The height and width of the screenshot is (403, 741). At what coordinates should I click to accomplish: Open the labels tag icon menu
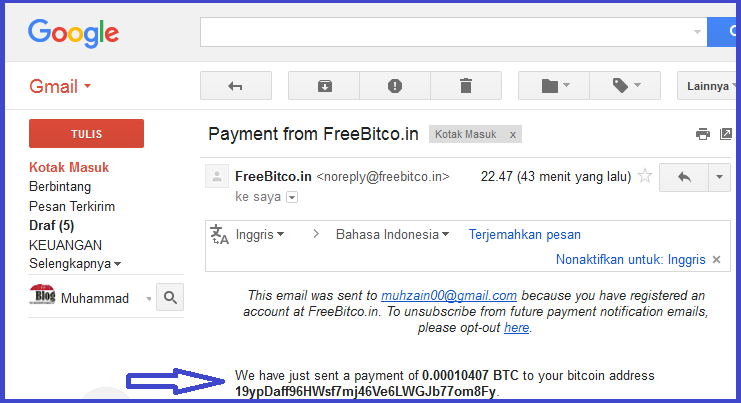click(x=625, y=86)
